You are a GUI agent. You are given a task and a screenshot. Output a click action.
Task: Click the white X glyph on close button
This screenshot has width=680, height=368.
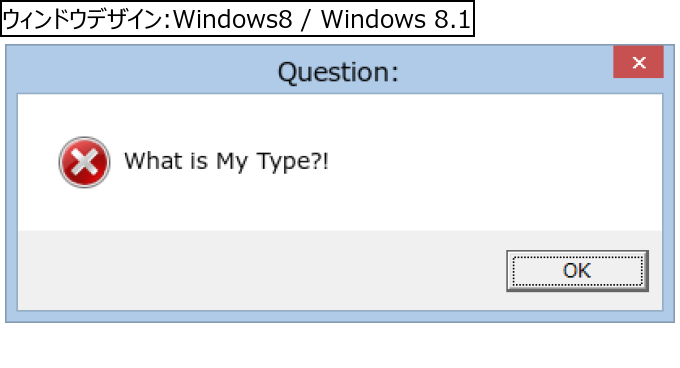pos(639,62)
